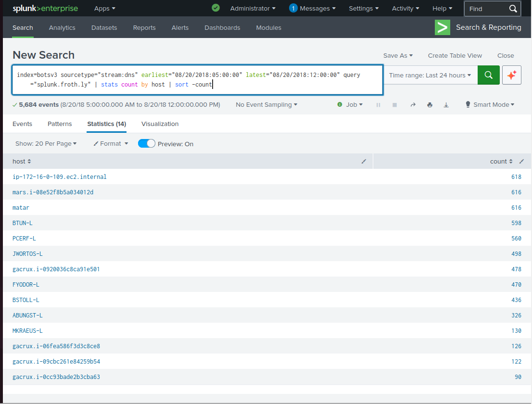Toggle the Preview On switch

click(147, 143)
